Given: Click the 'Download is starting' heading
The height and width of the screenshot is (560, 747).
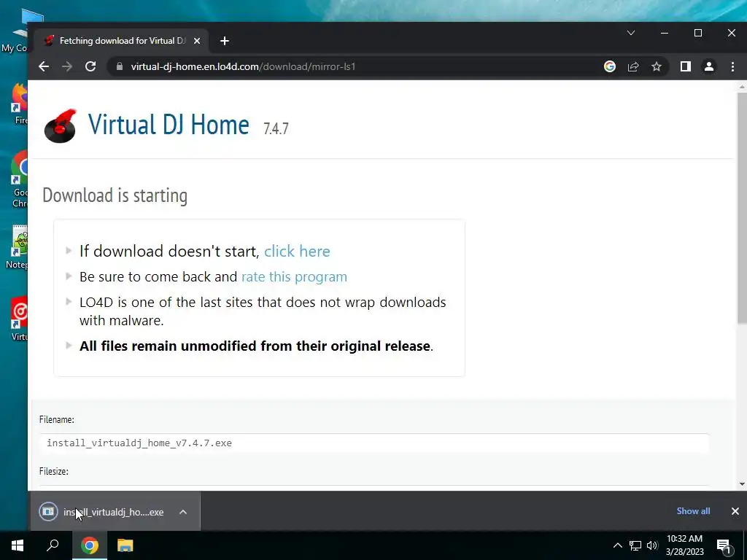Looking at the screenshot, I should click(115, 195).
